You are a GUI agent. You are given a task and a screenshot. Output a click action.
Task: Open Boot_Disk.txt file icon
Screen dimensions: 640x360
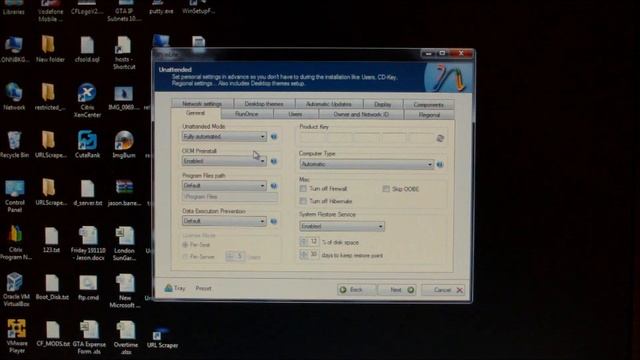tap(52, 287)
